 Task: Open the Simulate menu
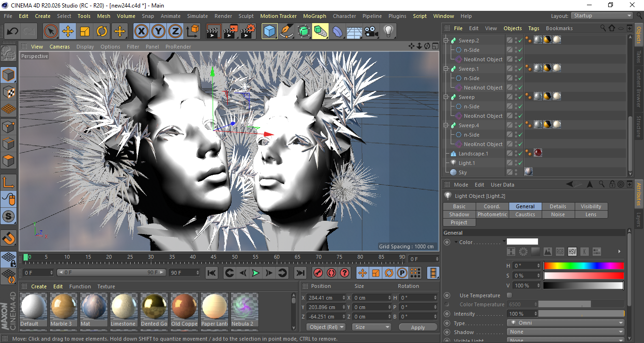tap(197, 16)
